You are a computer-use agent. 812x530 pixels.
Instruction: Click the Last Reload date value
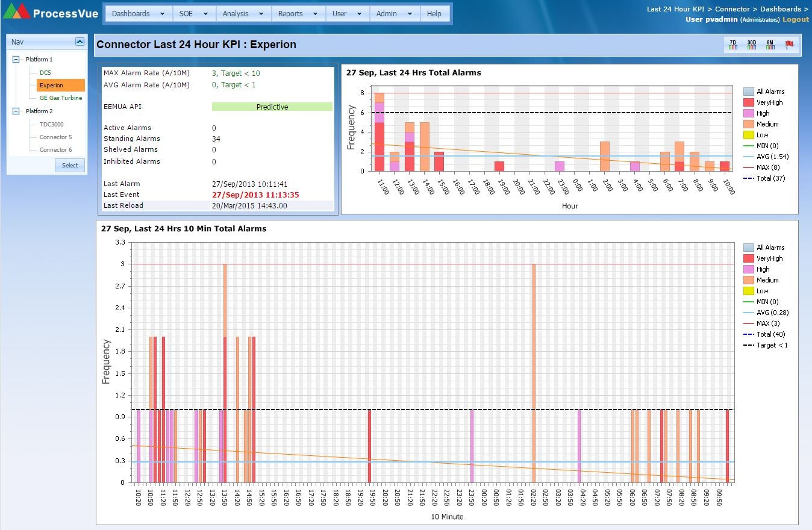pos(249,205)
